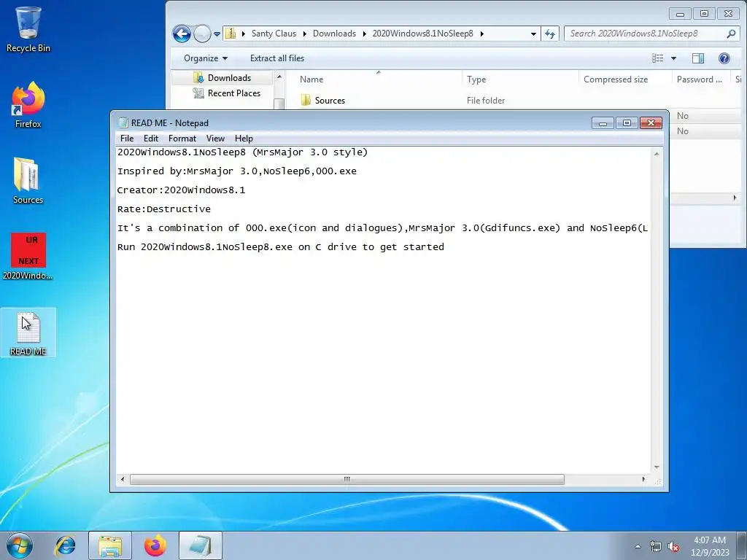Open Windows Explorer from the taskbar
747x560 pixels.
[110, 545]
